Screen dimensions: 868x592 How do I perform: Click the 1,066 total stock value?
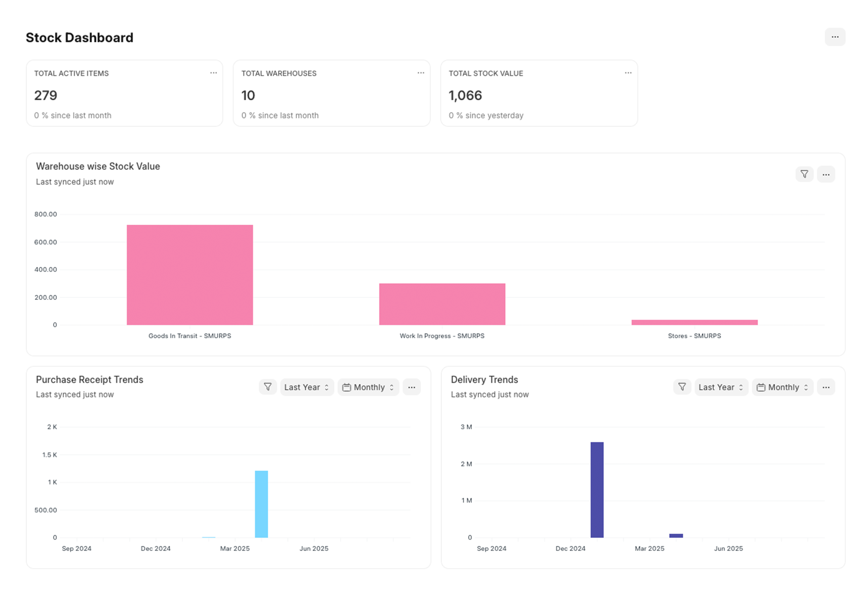[x=465, y=95]
